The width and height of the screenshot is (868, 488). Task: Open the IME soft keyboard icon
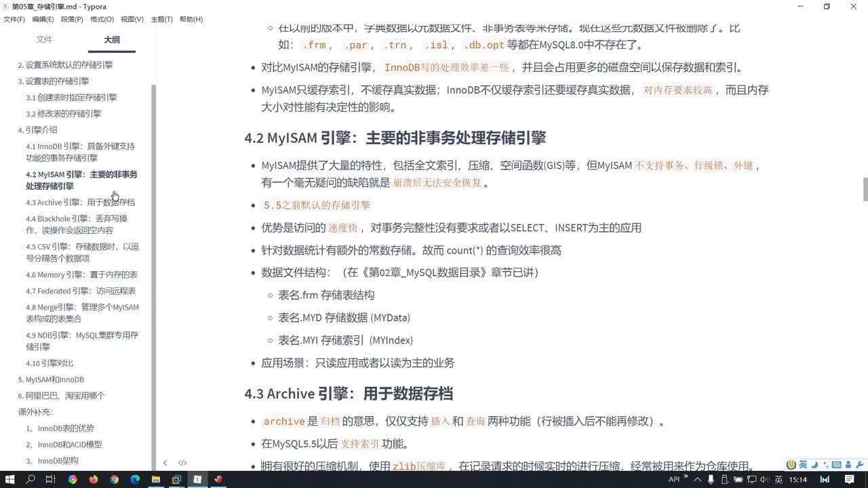click(x=836, y=465)
